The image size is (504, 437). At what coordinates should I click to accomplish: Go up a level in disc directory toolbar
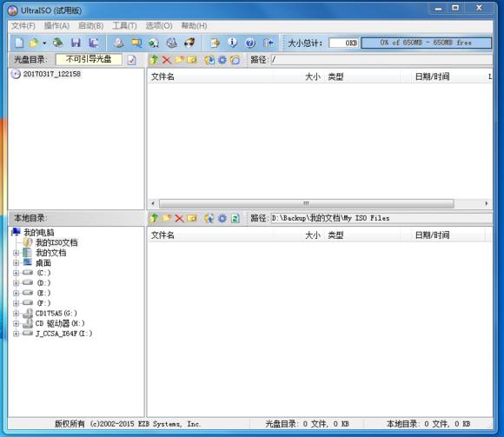coord(155,60)
